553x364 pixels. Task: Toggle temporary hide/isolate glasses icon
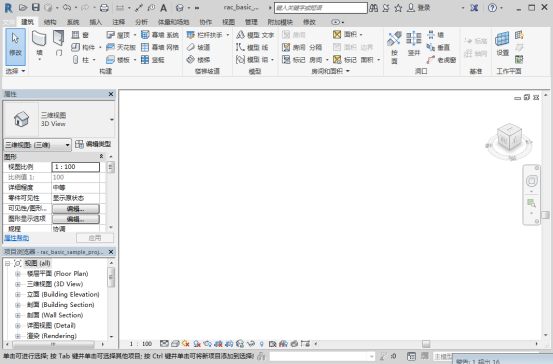251,344
